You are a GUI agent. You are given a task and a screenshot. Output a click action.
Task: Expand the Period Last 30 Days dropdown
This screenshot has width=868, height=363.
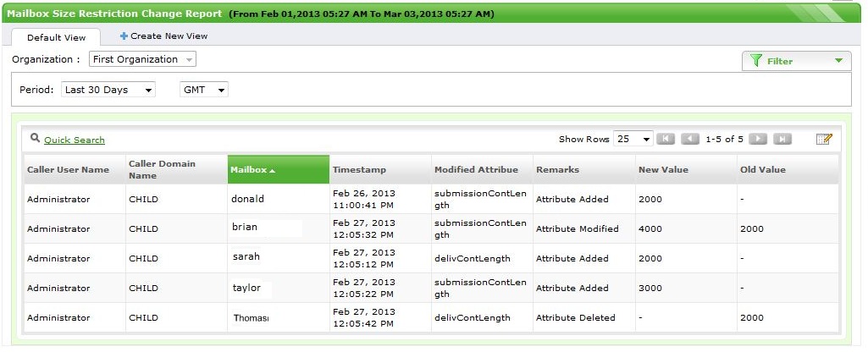pyautogui.click(x=108, y=90)
